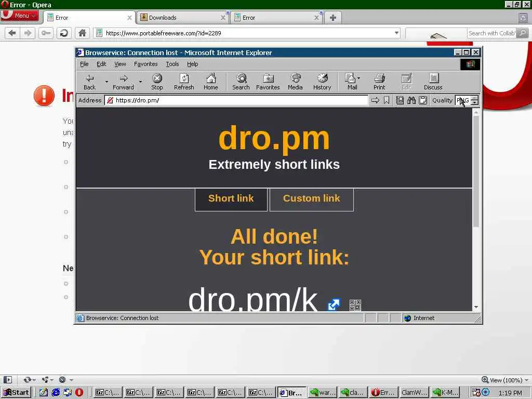Click Opera's portablefreeware.com address field
The width and height of the screenshot is (532, 399).
pos(247,33)
